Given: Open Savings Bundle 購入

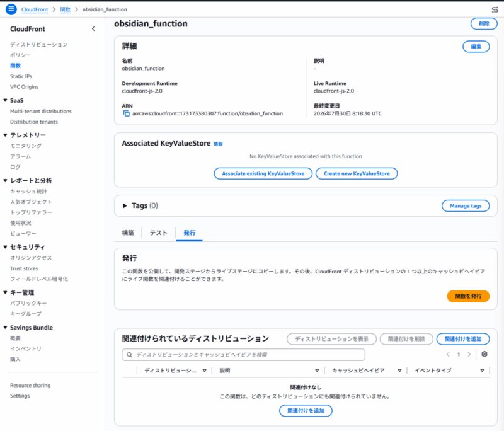Looking at the screenshot, I should point(15,359).
